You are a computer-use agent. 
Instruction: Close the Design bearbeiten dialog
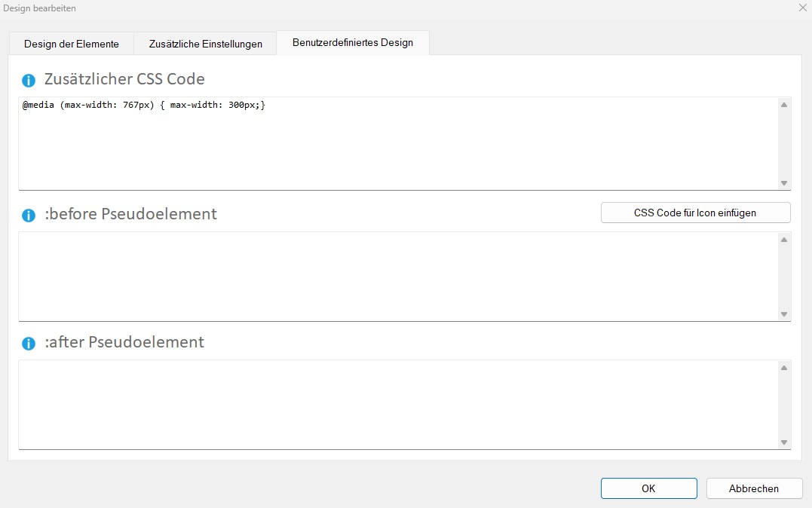(x=801, y=8)
